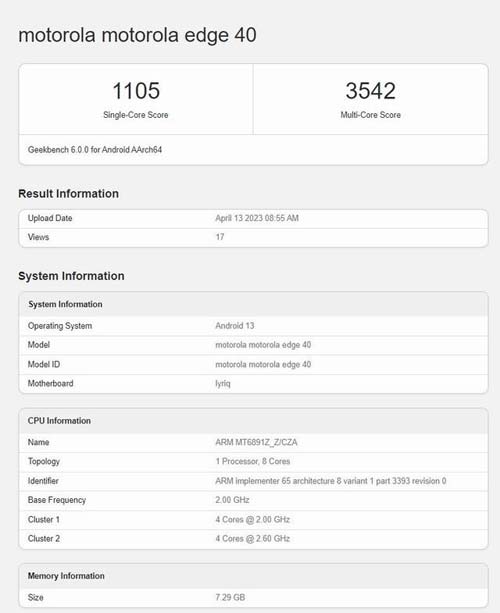Click the Model ID row value
The height and width of the screenshot is (613, 500).
pyautogui.click(x=263, y=364)
